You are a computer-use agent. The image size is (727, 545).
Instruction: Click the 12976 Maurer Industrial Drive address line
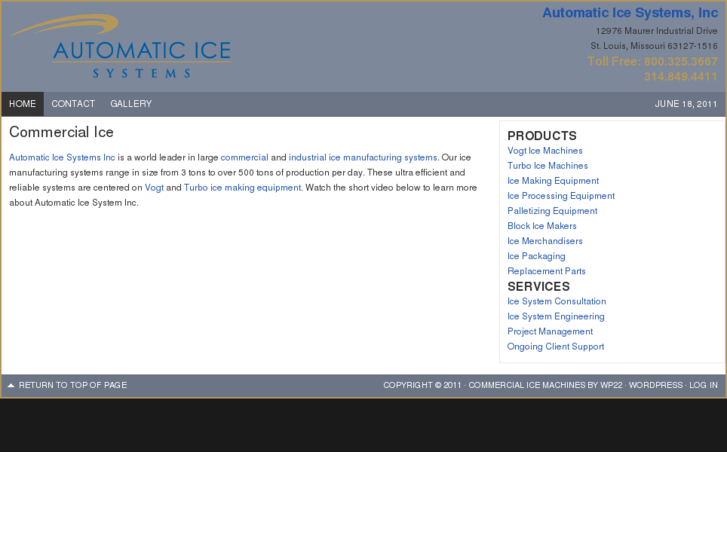click(x=657, y=31)
